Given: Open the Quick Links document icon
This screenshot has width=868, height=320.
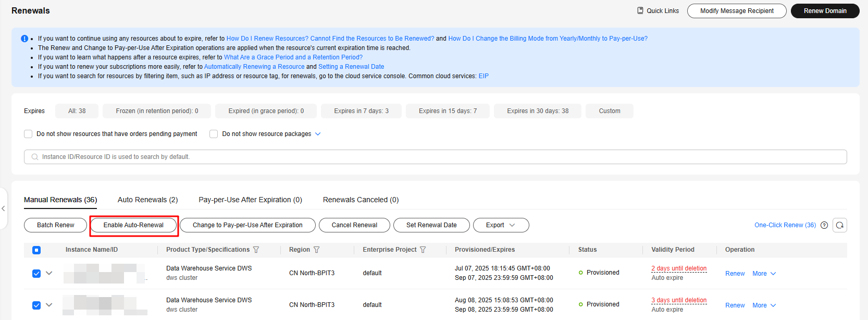Looking at the screenshot, I should tap(640, 10).
